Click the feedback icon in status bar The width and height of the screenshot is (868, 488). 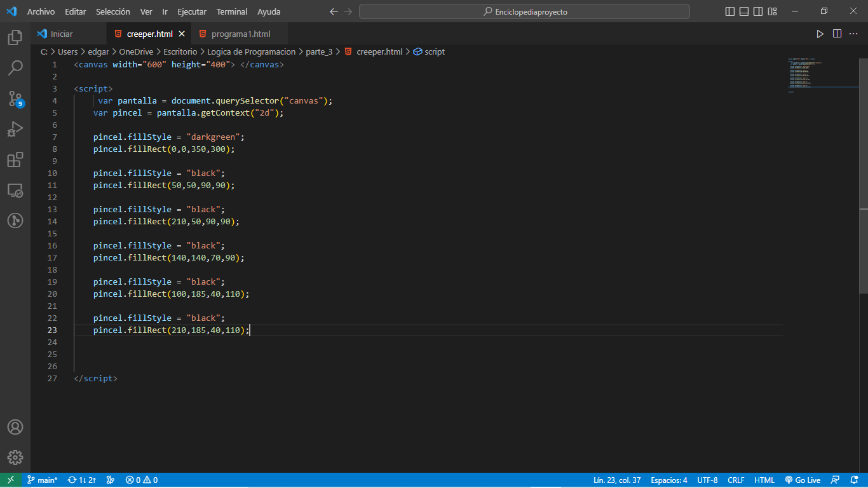point(836,480)
